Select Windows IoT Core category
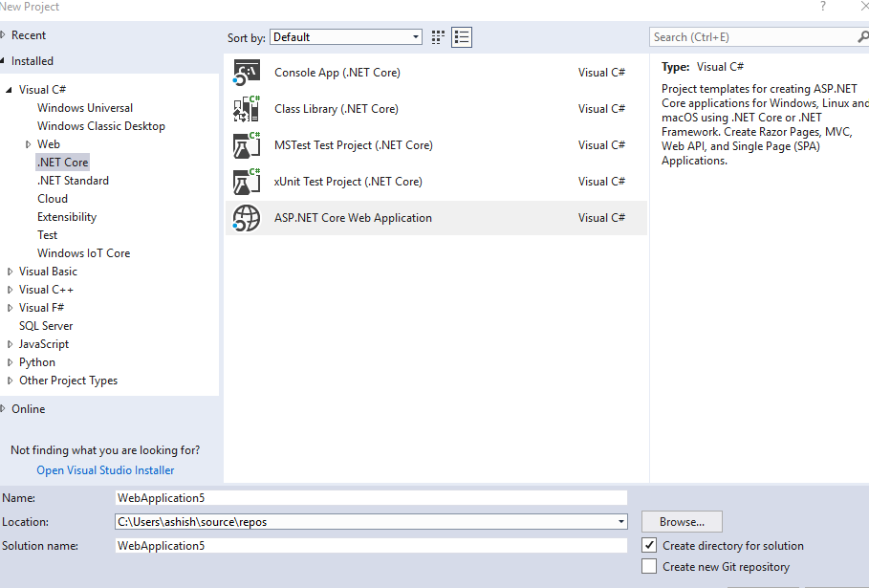Screen dimensions: 869x588 pos(84,253)
